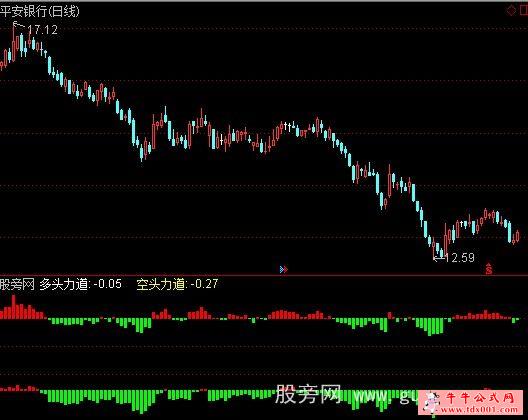Click the 股旁网 watermark text
528x420 pixels.
[x=308, y=394]
